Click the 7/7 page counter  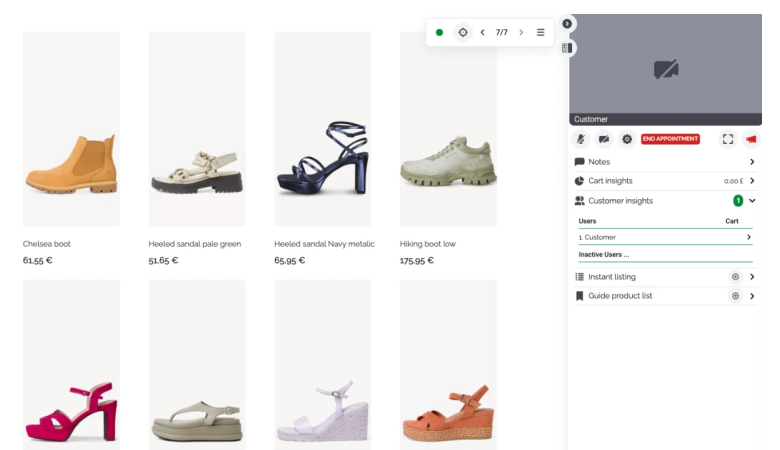tap(501, 32)
